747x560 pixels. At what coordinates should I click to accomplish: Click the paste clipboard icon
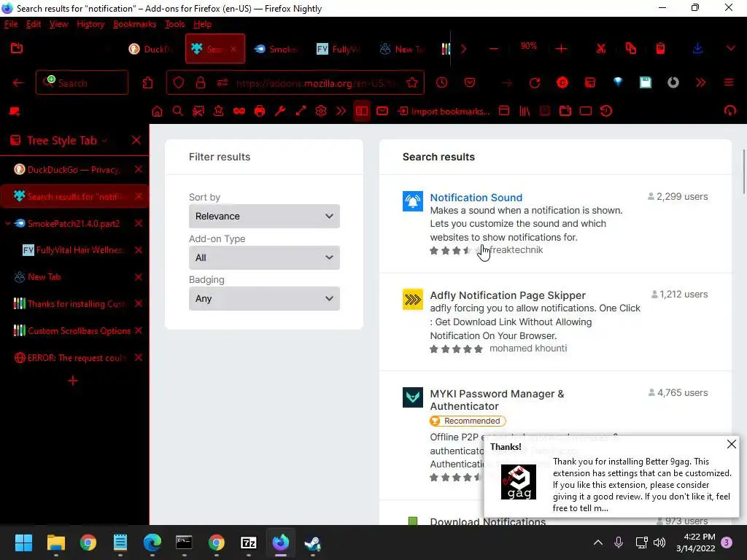[x=660, y=48]
